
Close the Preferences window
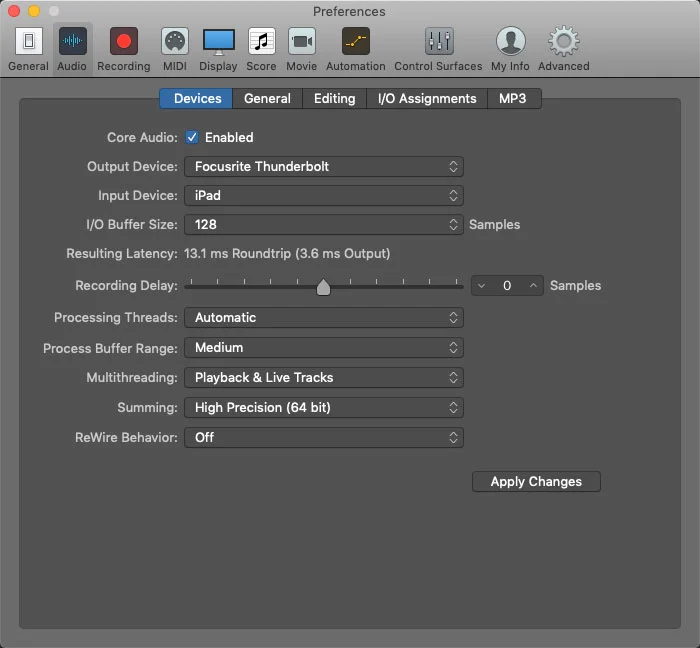pyautogui.click(x=14, y=11)
